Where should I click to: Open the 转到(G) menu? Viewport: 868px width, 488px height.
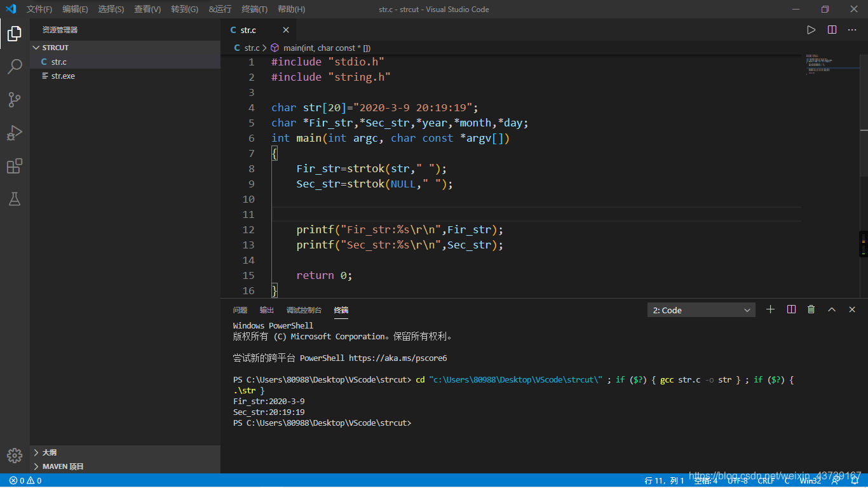tap(184, 10)
